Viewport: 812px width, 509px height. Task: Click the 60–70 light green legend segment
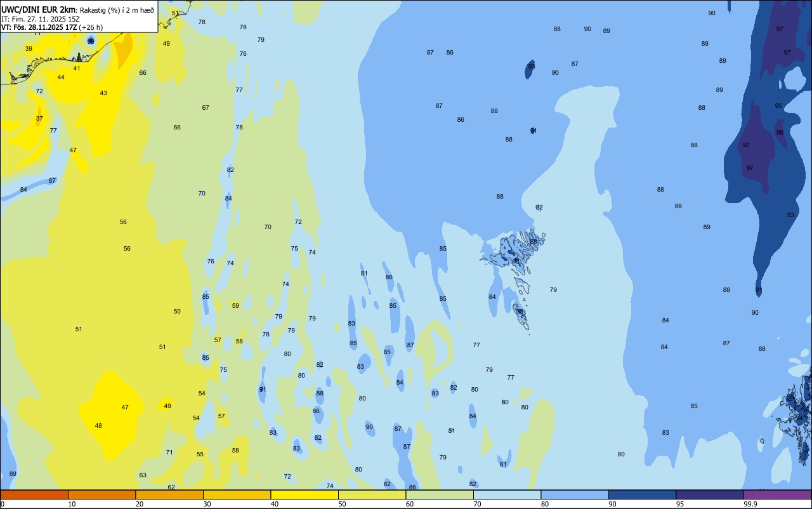(x=440, y=494)
